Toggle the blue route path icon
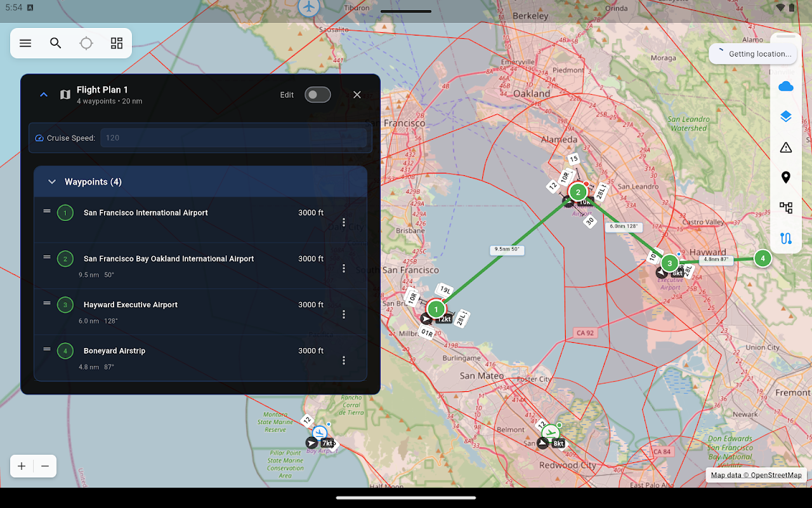 point(786,239)
